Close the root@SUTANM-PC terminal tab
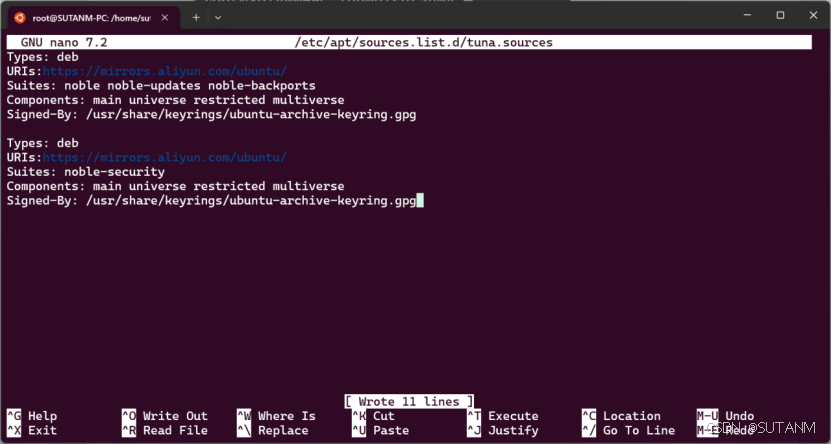 165,18
